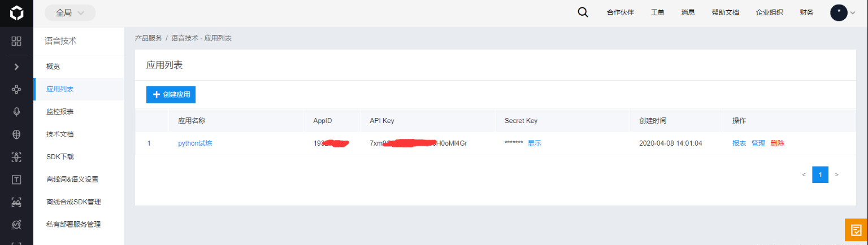Open the molecule-shaped service icon in sidebar

[16, 89]
